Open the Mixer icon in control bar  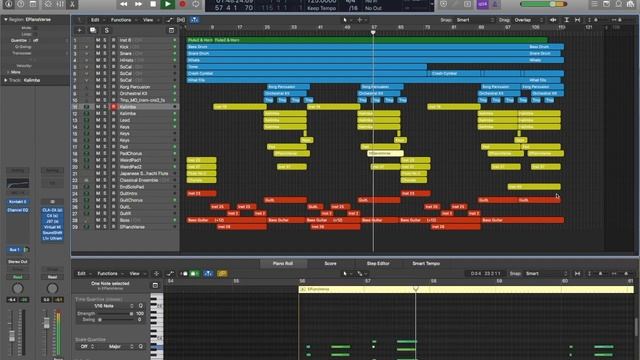[x=60, y=4]
